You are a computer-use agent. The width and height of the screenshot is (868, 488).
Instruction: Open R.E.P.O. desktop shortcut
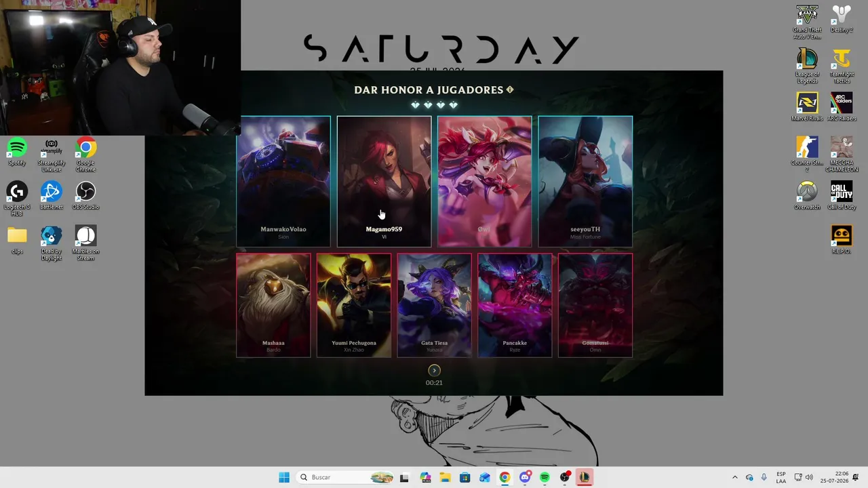click(x=842, y=240)
